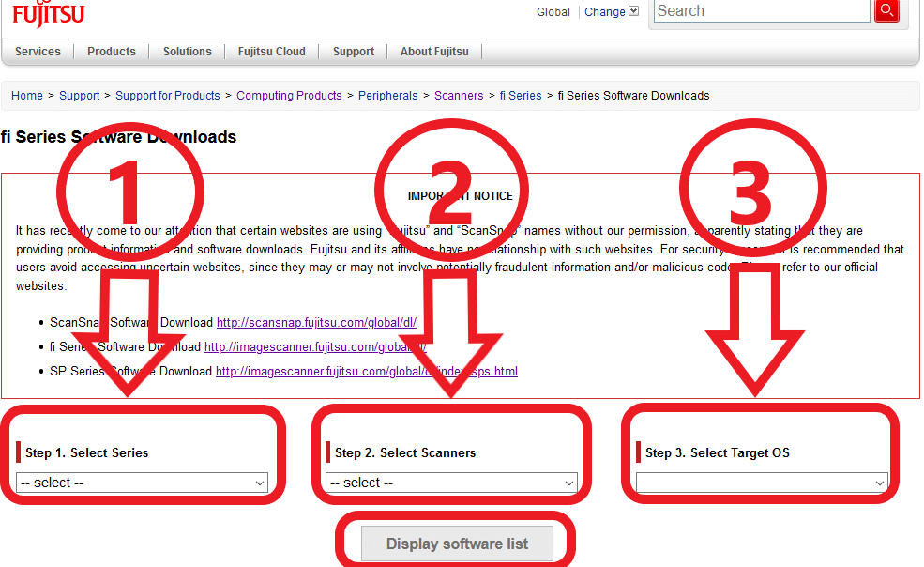
Task: Click the red search magnifier icon
Action: coord(886,10)
